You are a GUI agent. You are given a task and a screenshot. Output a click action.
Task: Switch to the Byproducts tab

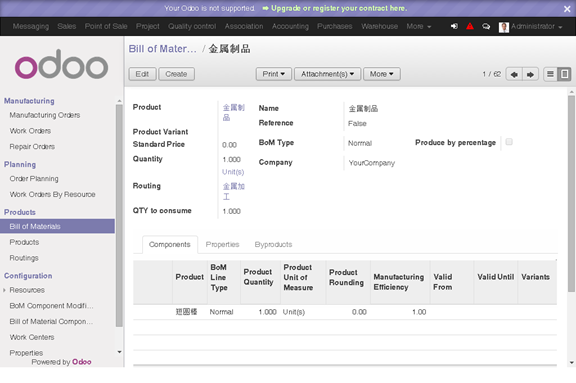coord(273,245)
